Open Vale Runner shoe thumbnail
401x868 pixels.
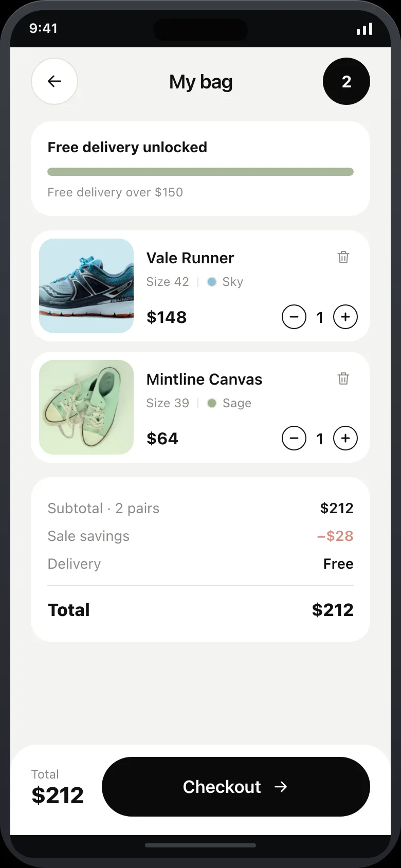tap(86, 286)
